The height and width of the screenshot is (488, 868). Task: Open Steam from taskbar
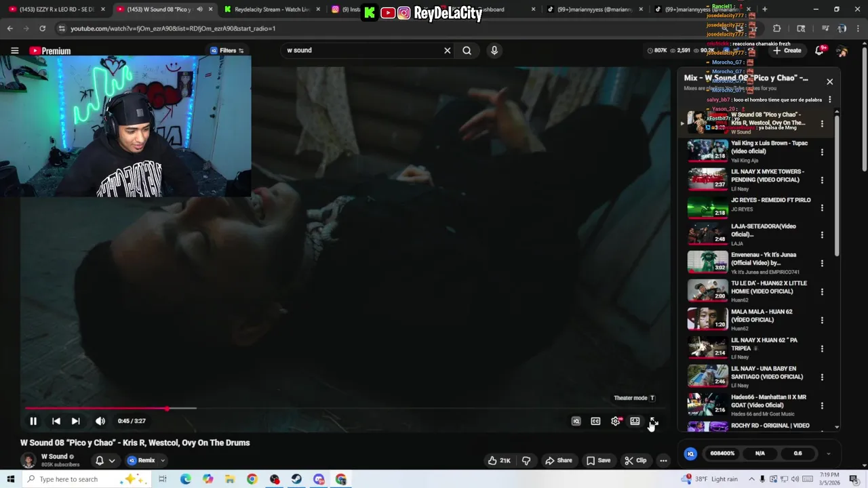click(296, 479)
